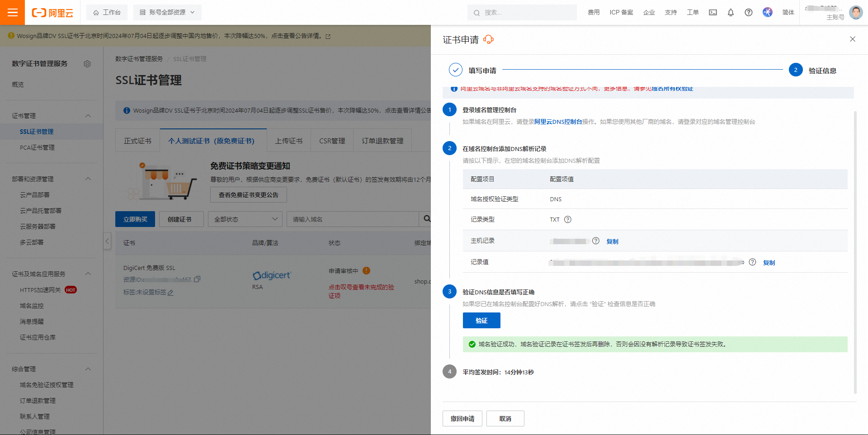Open the 全部状态 status dropdown
Image resolution: width=868 pixels, height=435 pixels.
coord(245,219)
